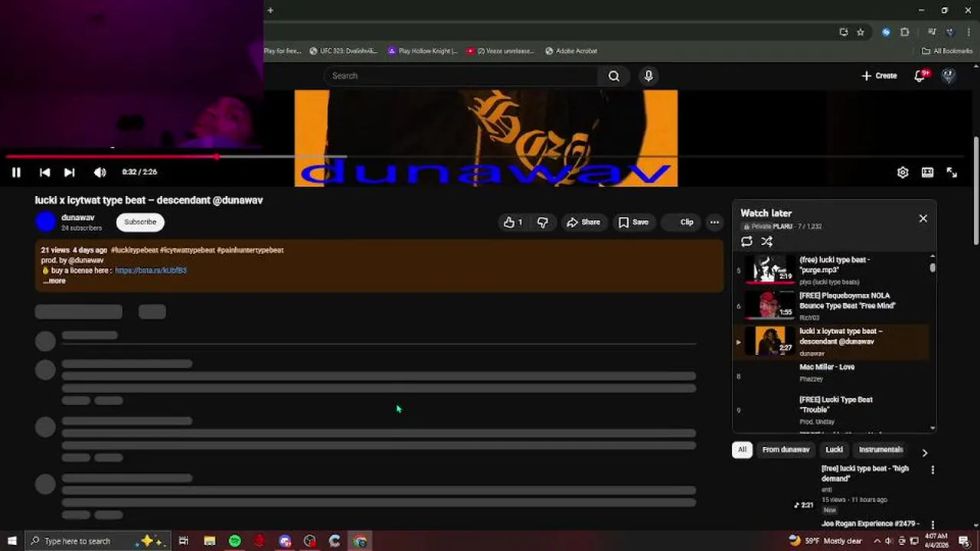The height and width of the screenshot is (551, 980).
Task: Pause the playing video
Action: click(16, 172)
